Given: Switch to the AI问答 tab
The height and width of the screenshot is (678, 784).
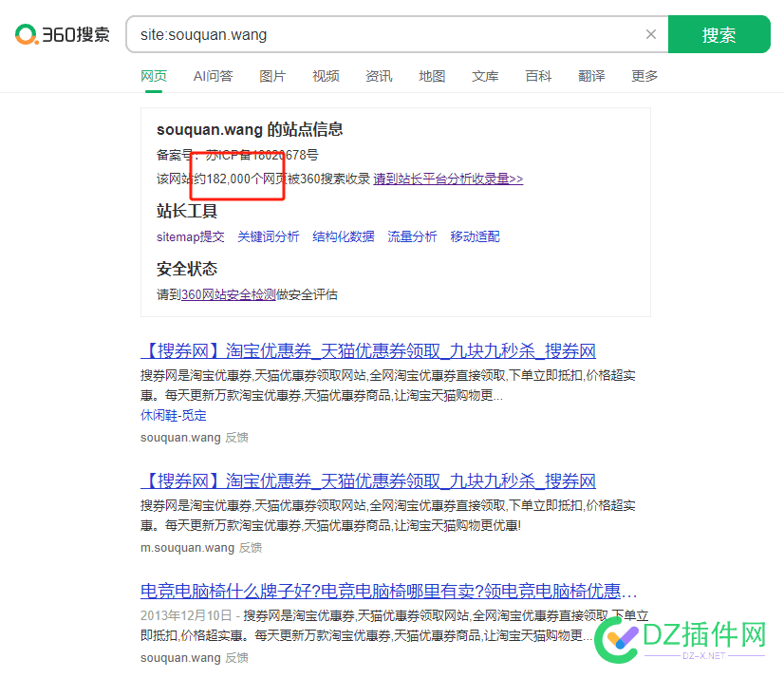Looking at the screenshot, I should pos(213,76).
